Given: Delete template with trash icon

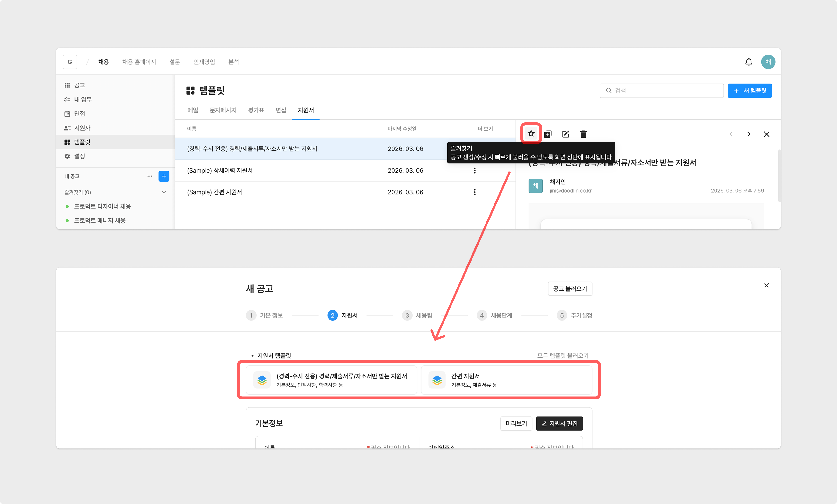Looking at the screenshot, I should (583, 134).
